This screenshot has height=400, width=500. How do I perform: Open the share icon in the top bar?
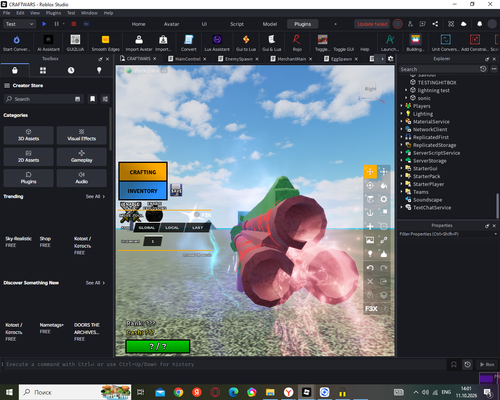(x=435, y=24)
